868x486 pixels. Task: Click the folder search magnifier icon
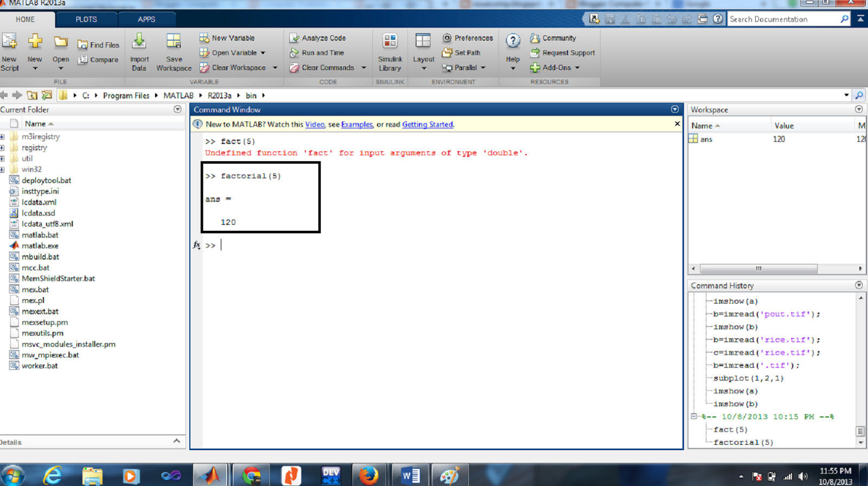(859, 95)
